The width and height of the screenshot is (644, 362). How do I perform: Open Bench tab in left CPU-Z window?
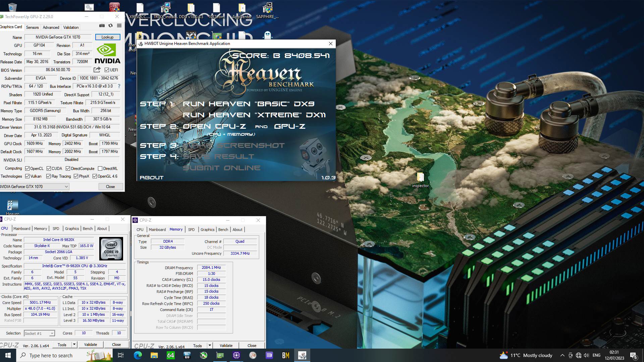(88, 229)
